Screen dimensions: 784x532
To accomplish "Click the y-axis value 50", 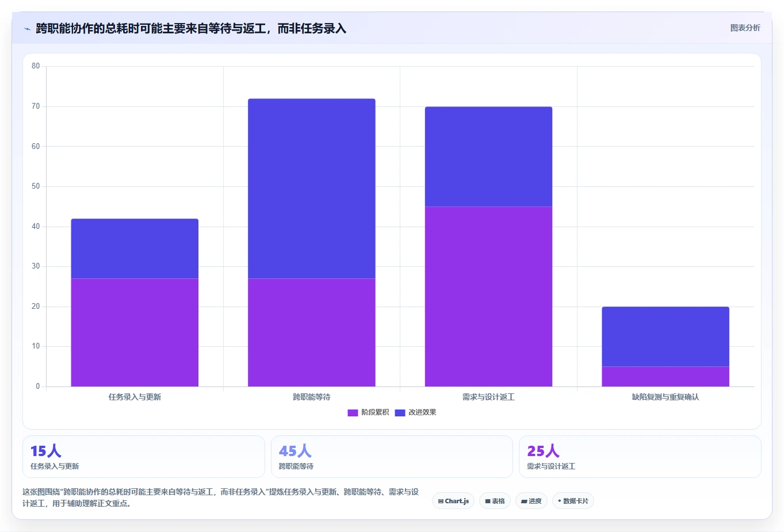I will pos(36,186).
